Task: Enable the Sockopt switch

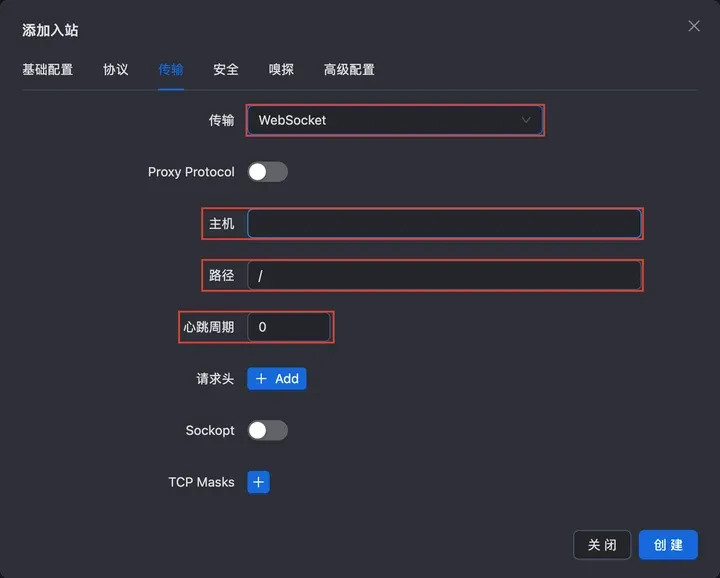Action: tap(268, 431)
